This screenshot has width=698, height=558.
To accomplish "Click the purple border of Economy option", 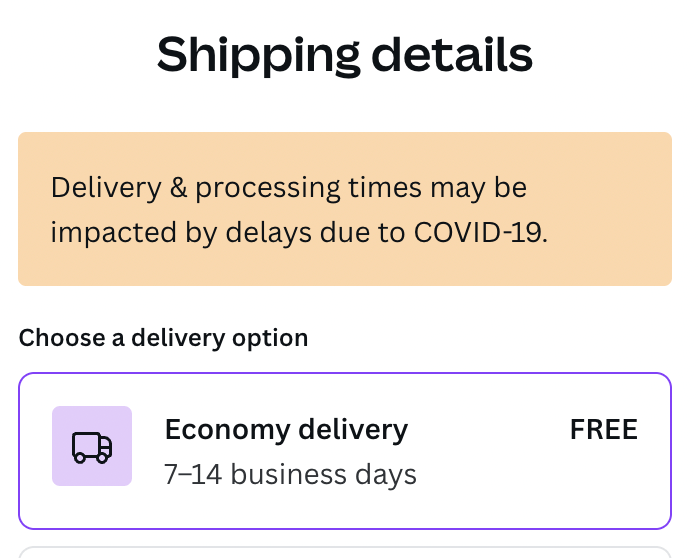I will coord(345,373).
